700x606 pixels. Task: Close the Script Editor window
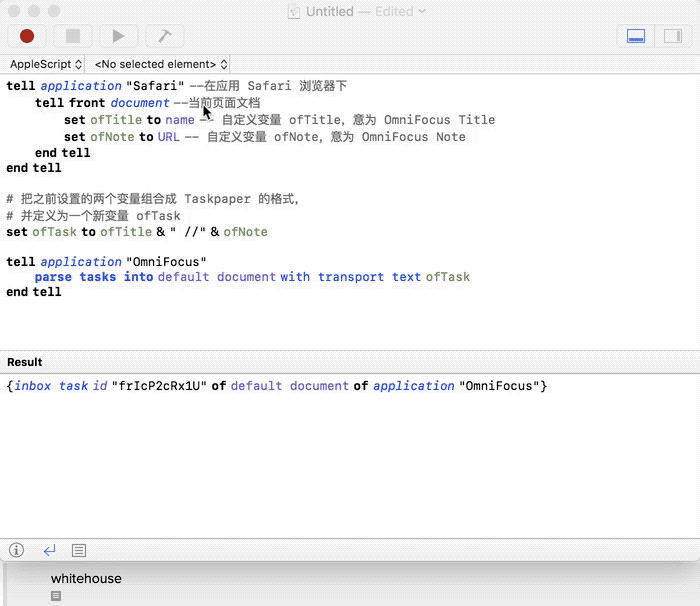tap(14, 11)
